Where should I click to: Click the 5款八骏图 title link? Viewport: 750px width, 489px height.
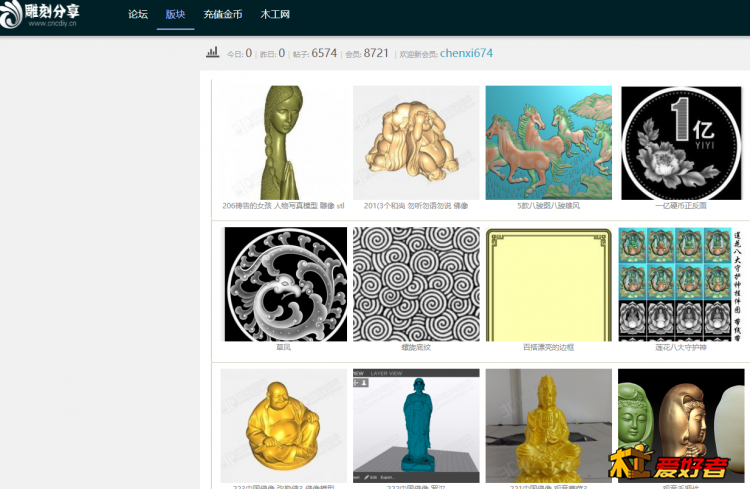(x=548, y=206)
